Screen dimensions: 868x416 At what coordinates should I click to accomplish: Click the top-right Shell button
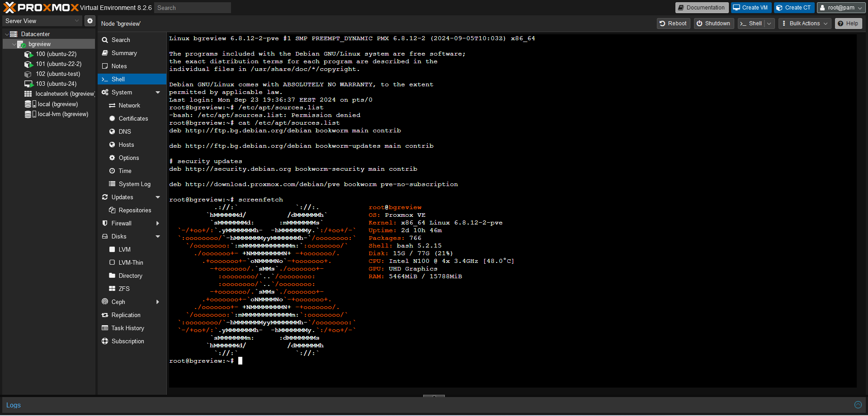pyautogui.click(x=751, y=23)
